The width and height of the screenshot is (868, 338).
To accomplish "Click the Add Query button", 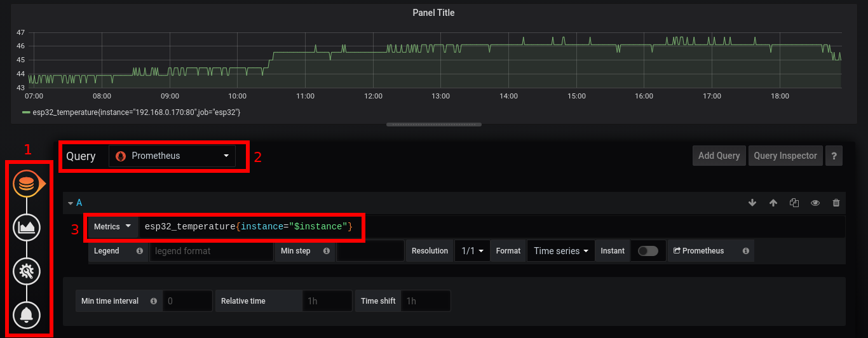I will 719,156.
